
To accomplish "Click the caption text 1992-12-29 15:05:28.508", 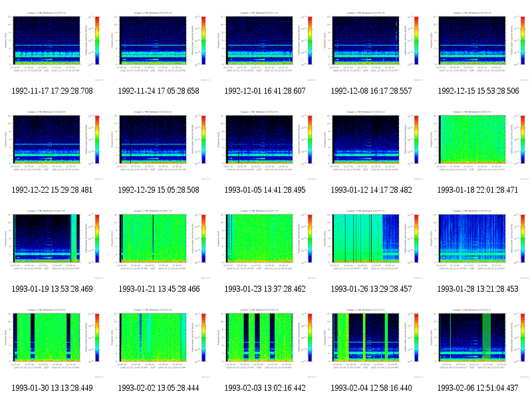I will pyautogui.click(x=158, y=190).
